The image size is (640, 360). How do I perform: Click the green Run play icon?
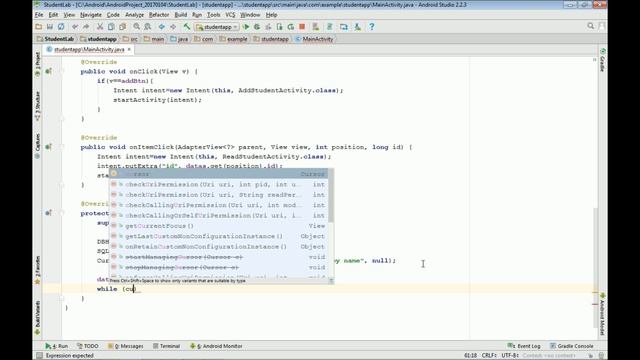[x=246, y=27]
